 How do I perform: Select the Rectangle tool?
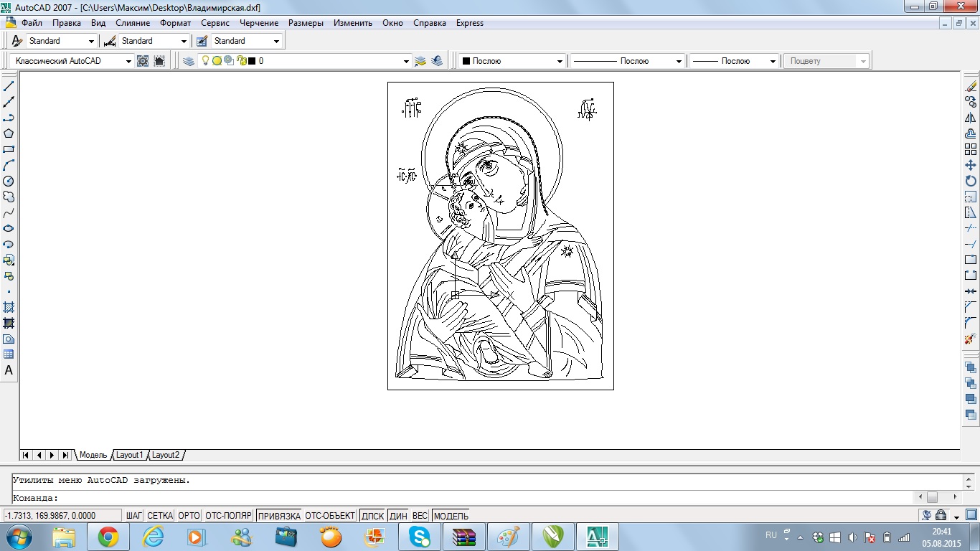[x=9, y=149]
